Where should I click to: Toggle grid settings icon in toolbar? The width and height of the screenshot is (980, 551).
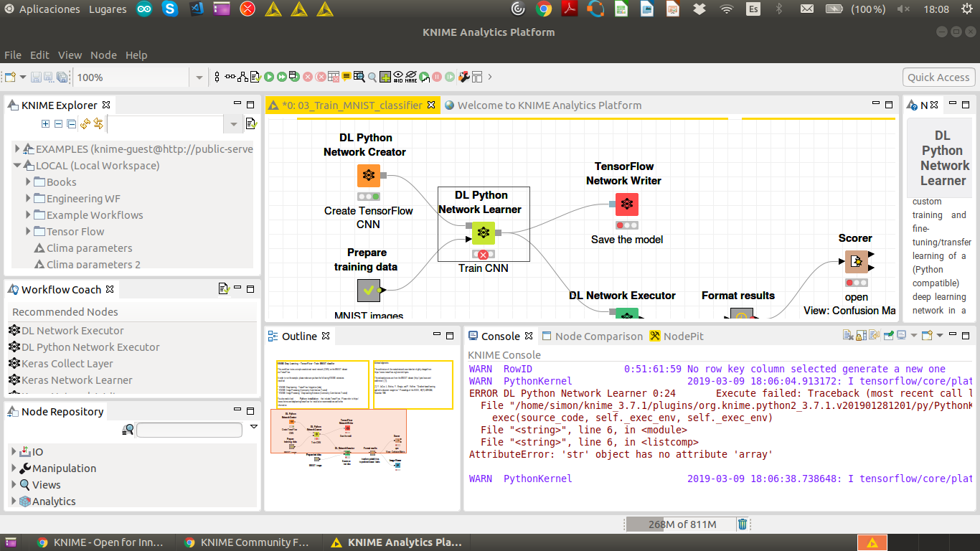(x=385, y=77)
